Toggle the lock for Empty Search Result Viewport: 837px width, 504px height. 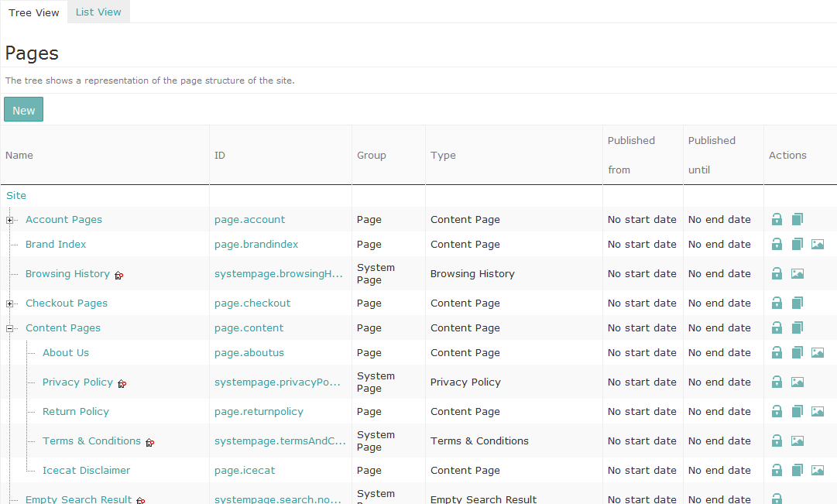[777, 499]
